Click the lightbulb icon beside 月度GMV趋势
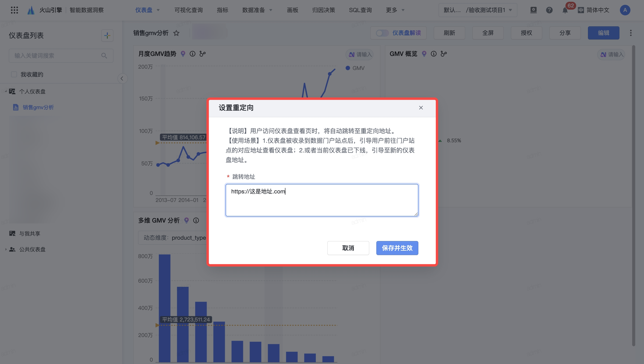 click(183, 54)
